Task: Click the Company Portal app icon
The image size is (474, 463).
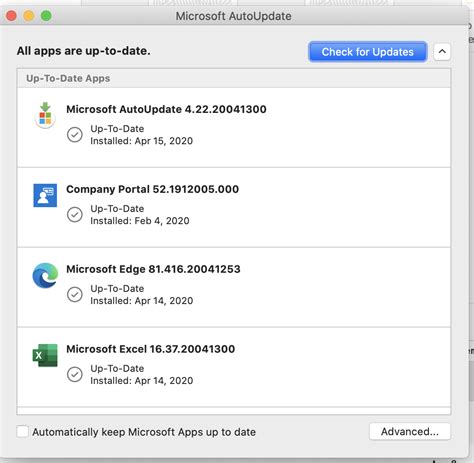Action: [45, 195]
